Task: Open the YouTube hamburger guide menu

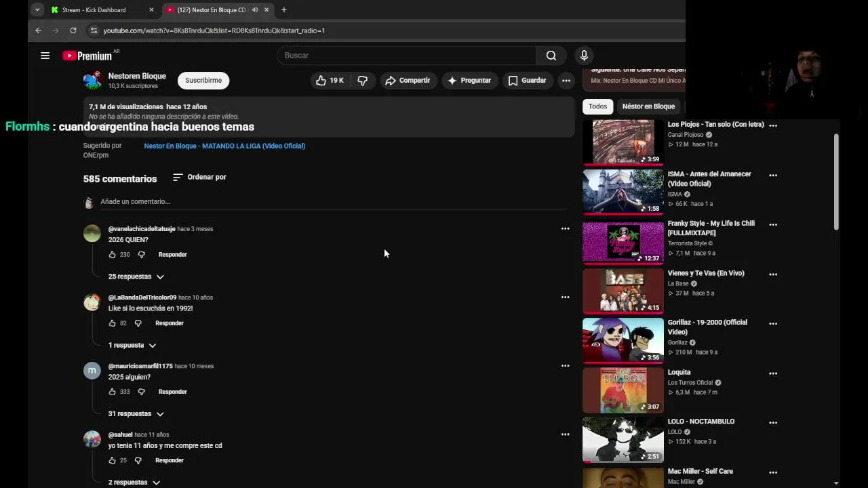Action: click(x=45, y=56)
